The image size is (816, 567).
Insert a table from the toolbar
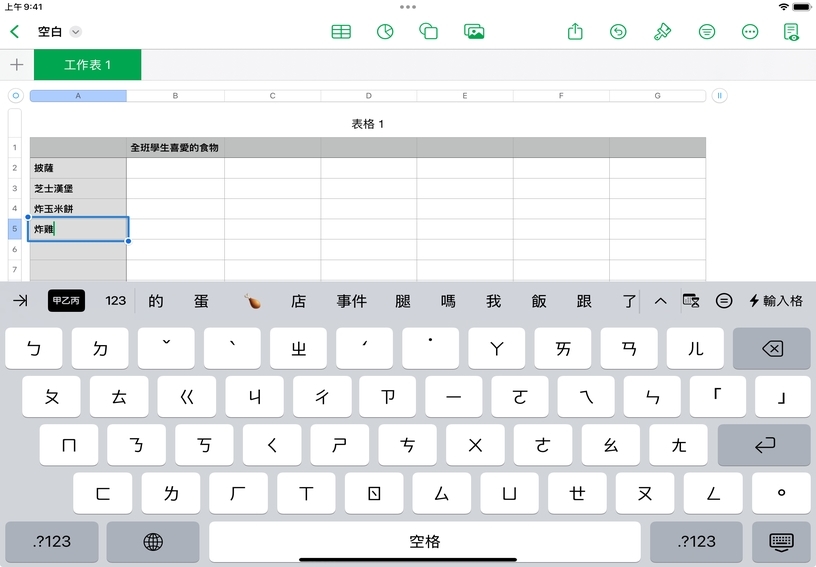click(x=341, y=32)
